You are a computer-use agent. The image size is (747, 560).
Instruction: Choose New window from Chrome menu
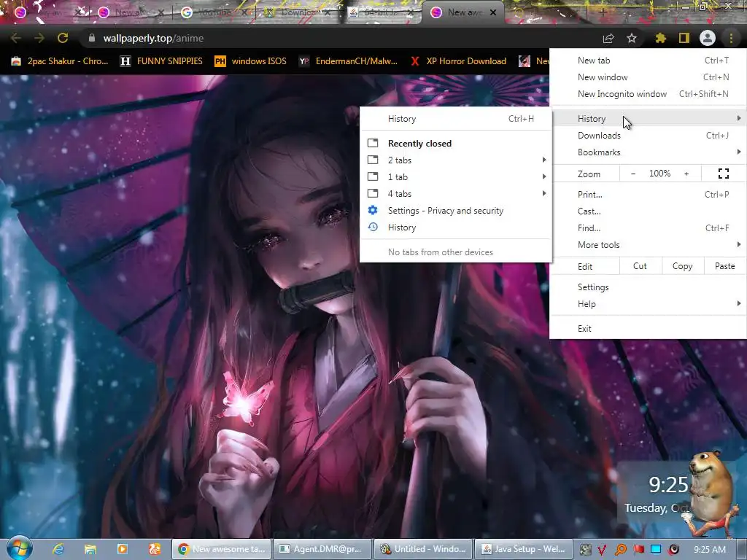coord(648,77)
